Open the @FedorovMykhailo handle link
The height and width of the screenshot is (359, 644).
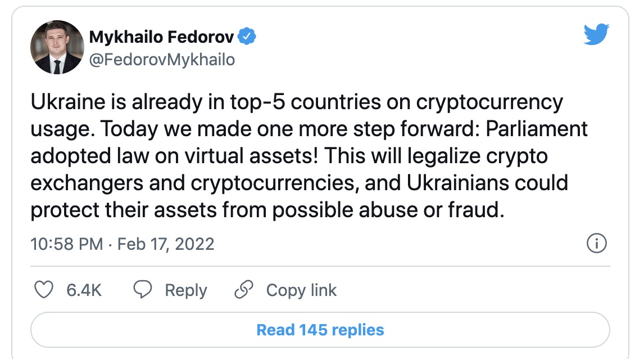[162, 59]
